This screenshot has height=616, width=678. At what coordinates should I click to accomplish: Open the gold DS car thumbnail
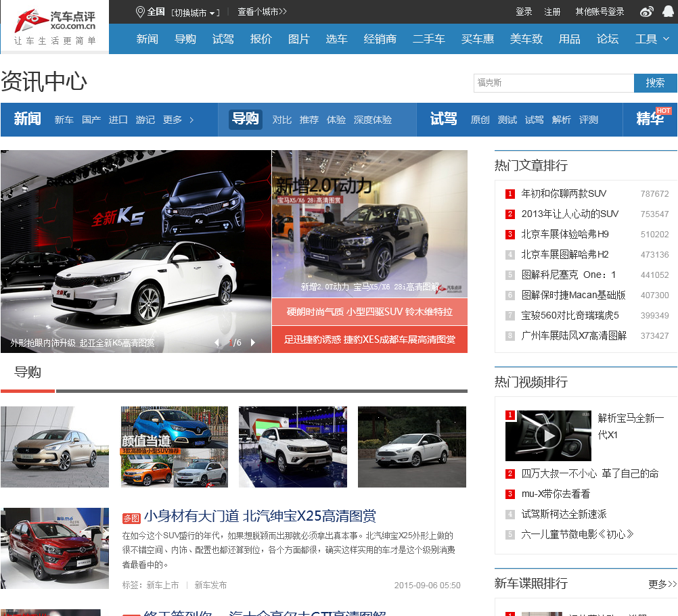click(x=55, y=447)
